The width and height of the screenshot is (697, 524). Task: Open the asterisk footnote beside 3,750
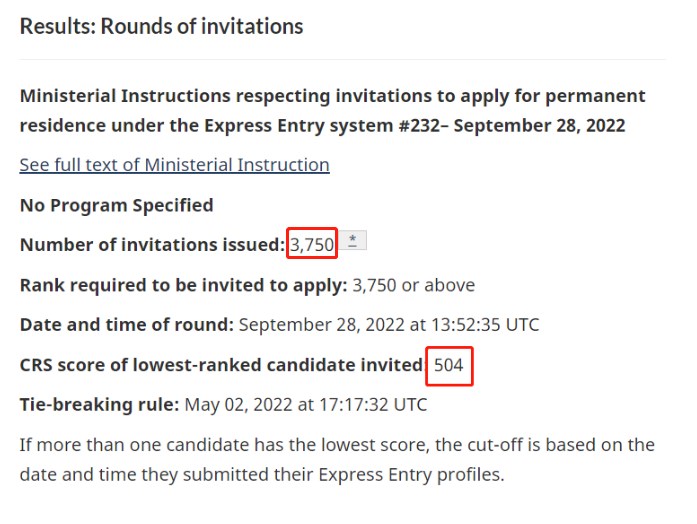pos(353,240)
